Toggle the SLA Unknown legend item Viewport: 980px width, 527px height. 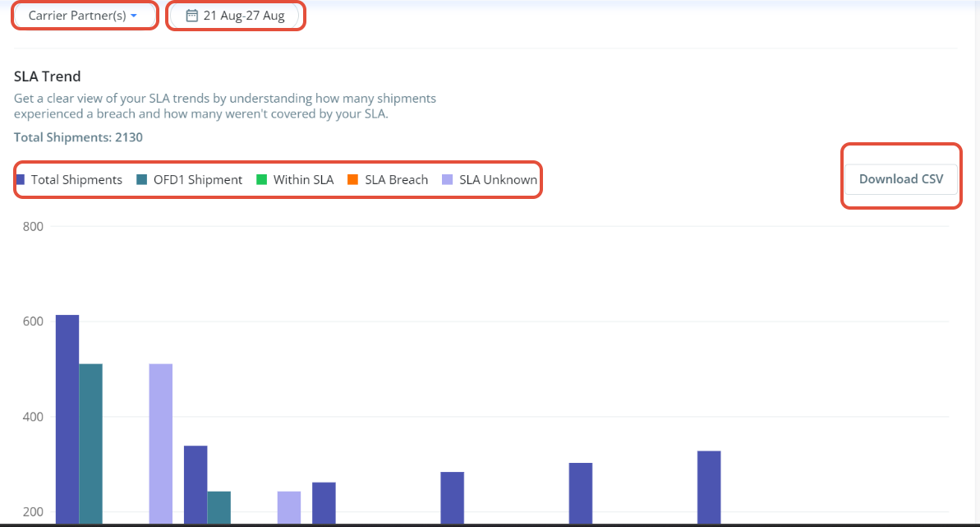(x=490, y=179)
